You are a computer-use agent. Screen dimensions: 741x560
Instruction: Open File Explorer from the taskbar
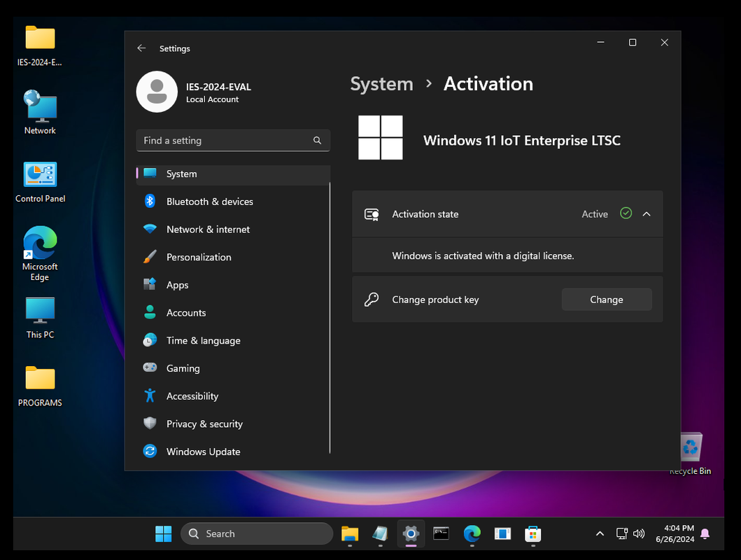click(x=350, y=534)
